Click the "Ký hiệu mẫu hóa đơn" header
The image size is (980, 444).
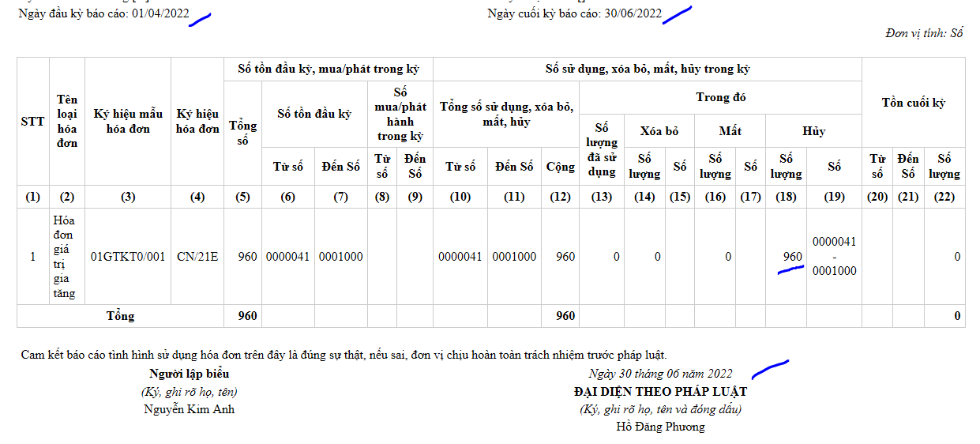click(128, 122)
